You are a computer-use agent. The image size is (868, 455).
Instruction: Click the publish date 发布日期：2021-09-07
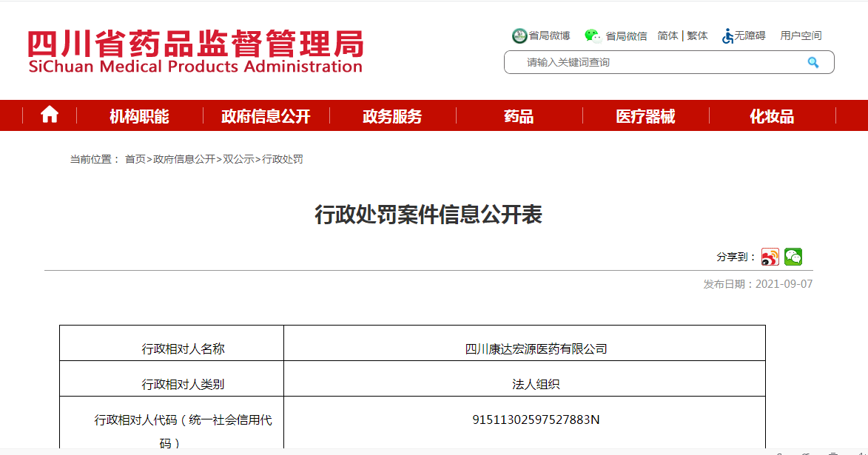pyautogui.click(x=758, y=284)
